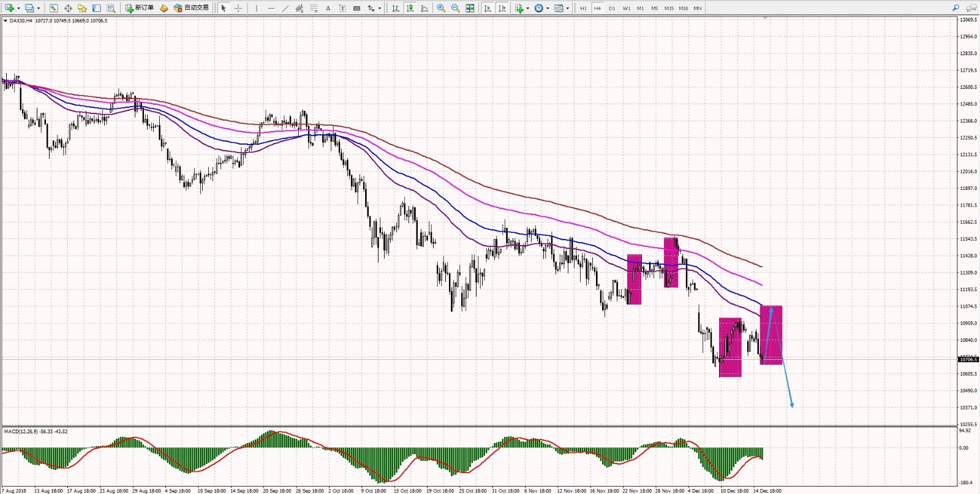Expand the Indicators dropdown arrow

(528, 9)
